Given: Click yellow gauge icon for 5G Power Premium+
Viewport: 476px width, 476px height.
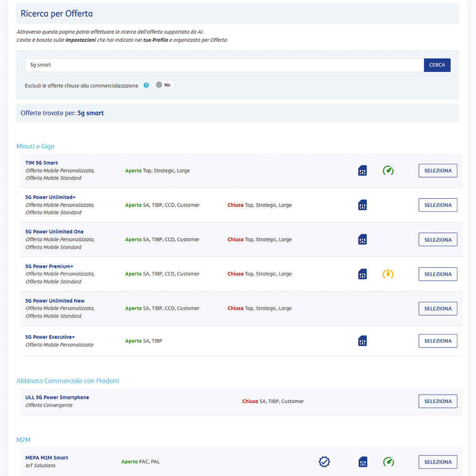Looking at the screenshot, I should (388, 274).
